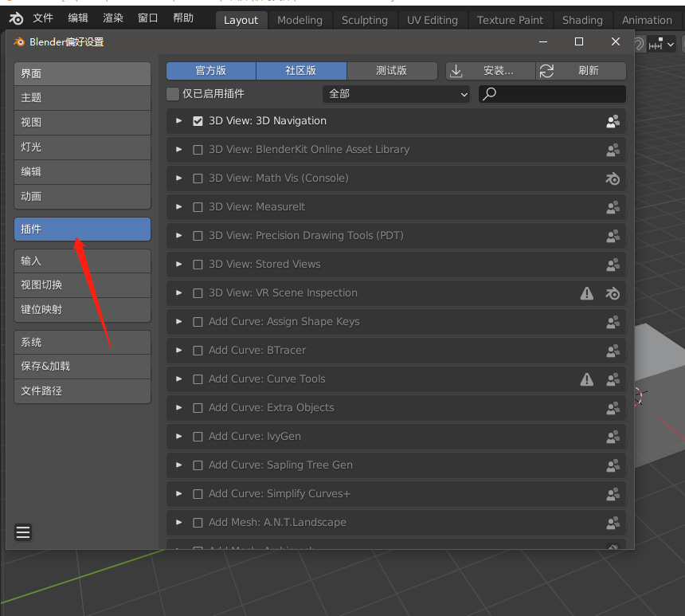Switch to the Sculpting workspace tab
685x616 pixels.
click(364, 21)
